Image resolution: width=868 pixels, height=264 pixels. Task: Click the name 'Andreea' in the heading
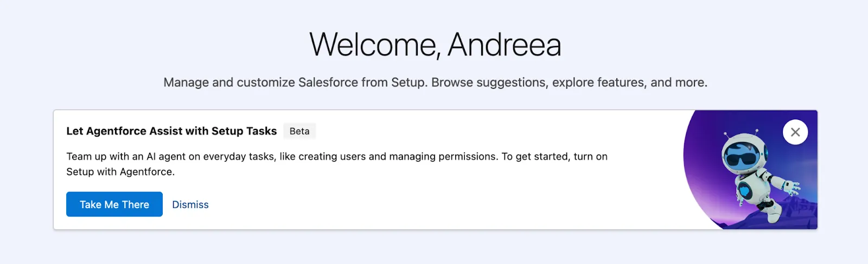(505, 44)
